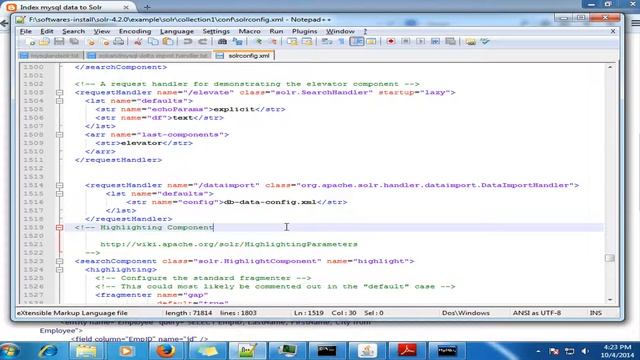This screenshot has height=360, width=640.
Task: Collapse the highlighting fold at line 1524
Action: click(60, 269)
